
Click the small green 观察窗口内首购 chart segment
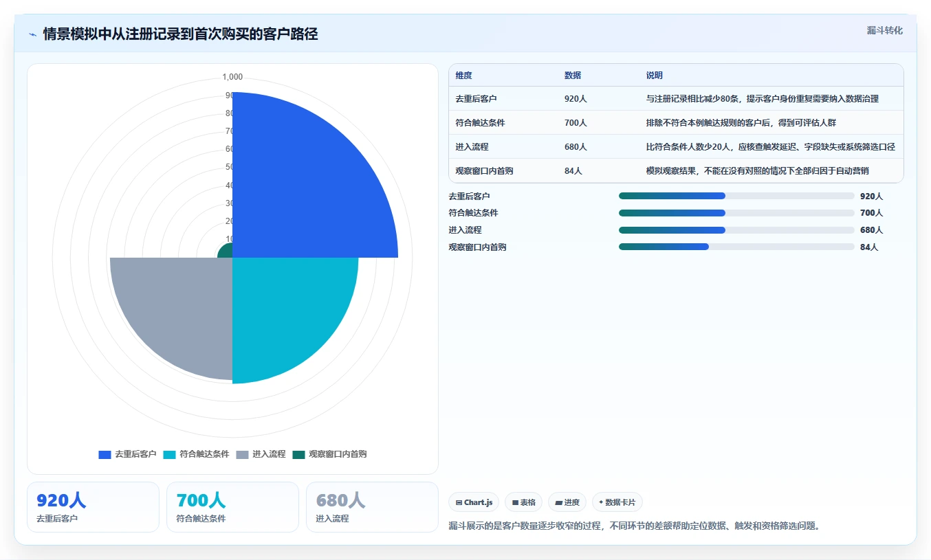226,251
